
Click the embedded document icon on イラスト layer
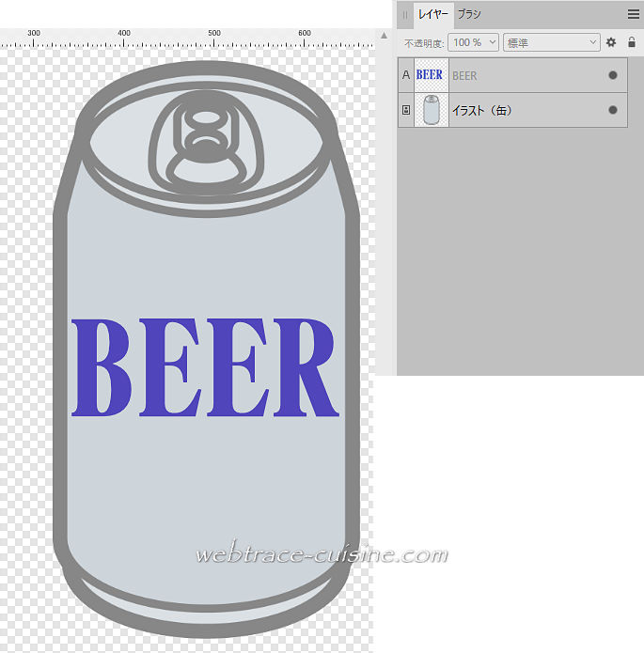pyautogui.click(x=405, y=110)
